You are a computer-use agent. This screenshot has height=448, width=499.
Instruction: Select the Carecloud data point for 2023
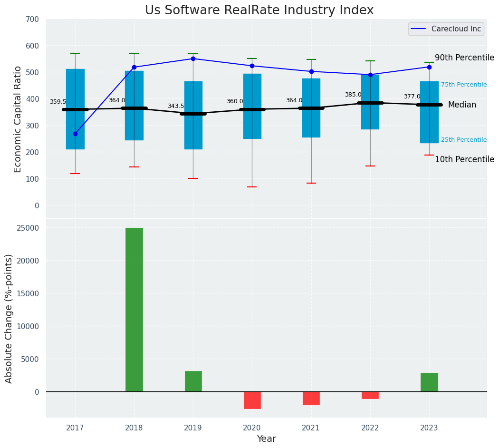click(429, 67)
